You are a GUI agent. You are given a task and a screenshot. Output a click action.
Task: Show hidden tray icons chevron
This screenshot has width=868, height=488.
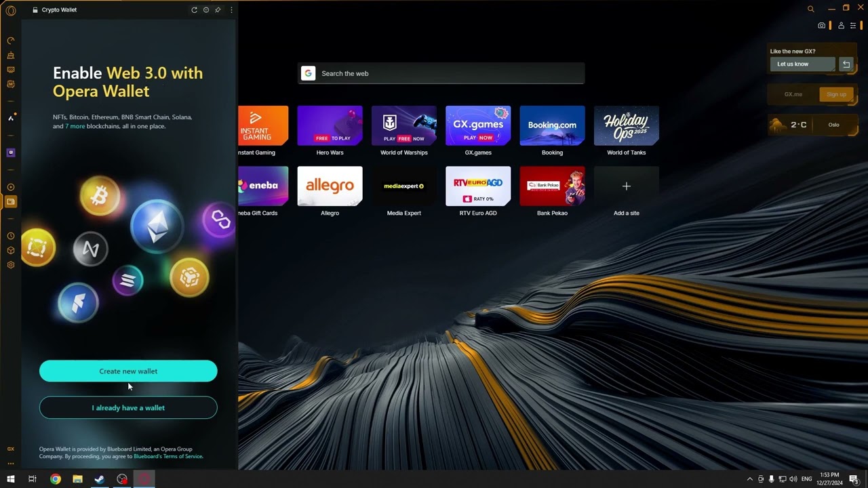[749, 479]
